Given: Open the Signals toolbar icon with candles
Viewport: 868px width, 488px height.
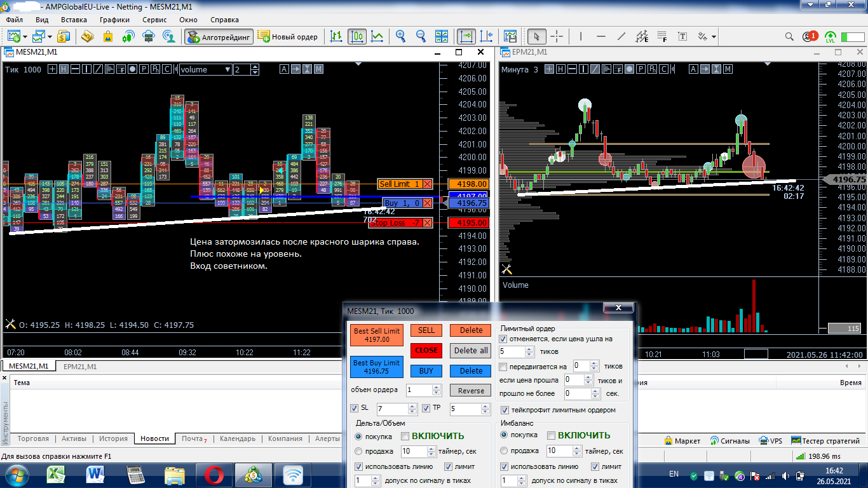Looking at the screenshot, I should click(x=128, y=37).
